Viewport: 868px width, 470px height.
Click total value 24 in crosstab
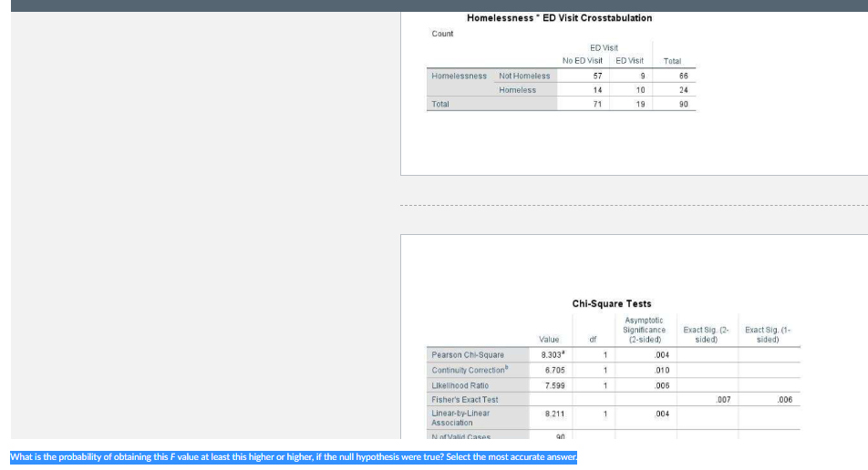[684, 89]
